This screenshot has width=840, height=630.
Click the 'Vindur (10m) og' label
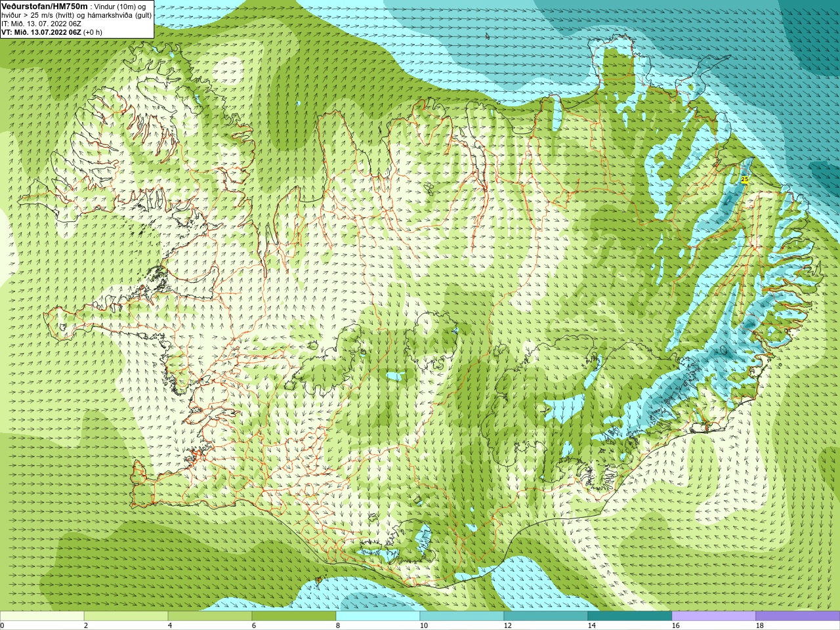pyautogui.click(x=120, y=7)
